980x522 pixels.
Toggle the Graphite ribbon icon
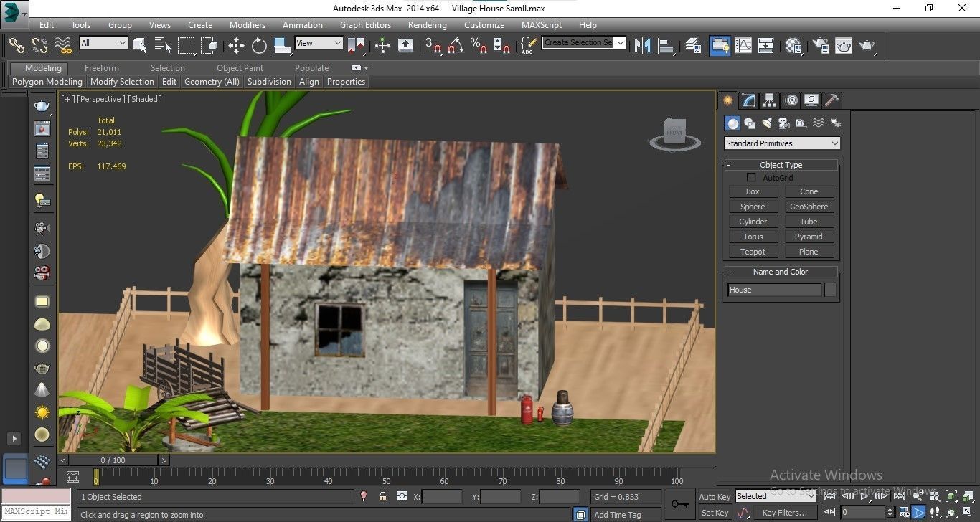(x=720, y=45)
